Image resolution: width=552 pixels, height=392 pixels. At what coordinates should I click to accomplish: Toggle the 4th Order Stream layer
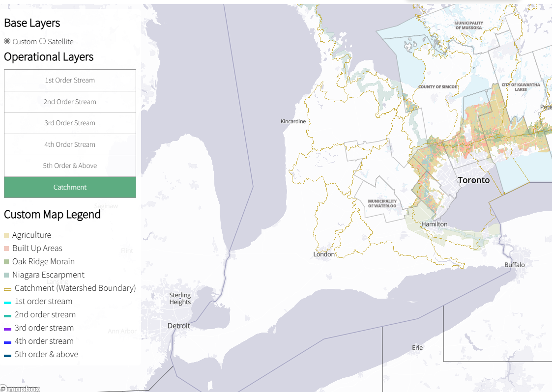(x=70, y=144)
